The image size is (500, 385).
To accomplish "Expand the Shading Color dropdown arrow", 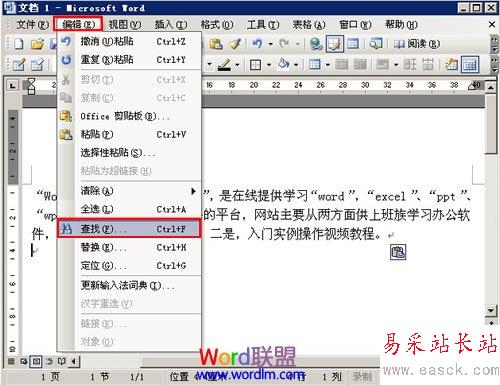I will pos(296,64).
